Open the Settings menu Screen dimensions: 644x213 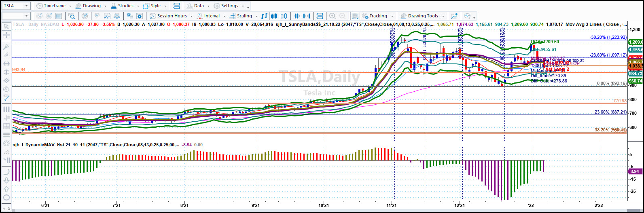pos(229,6)
